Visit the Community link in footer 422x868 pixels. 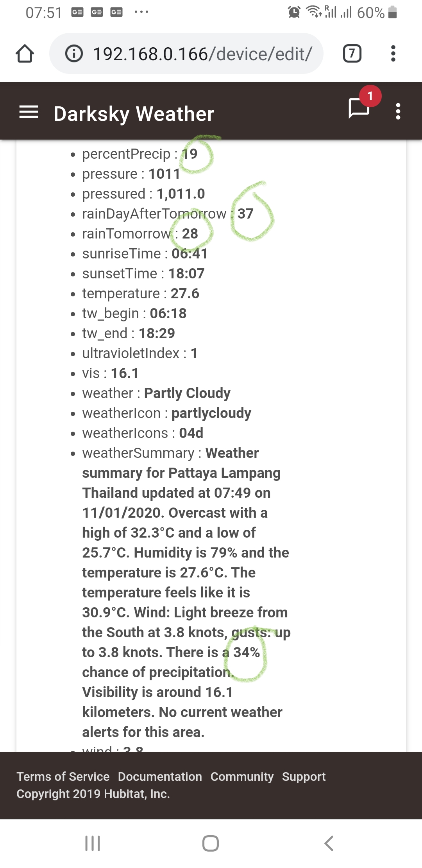(242, 777)
